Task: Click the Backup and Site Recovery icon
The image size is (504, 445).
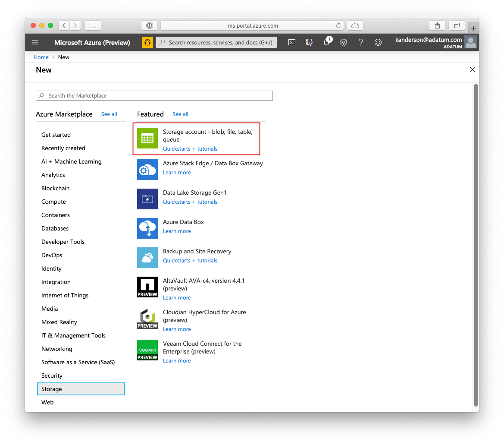Action: [x=147, y=258]
